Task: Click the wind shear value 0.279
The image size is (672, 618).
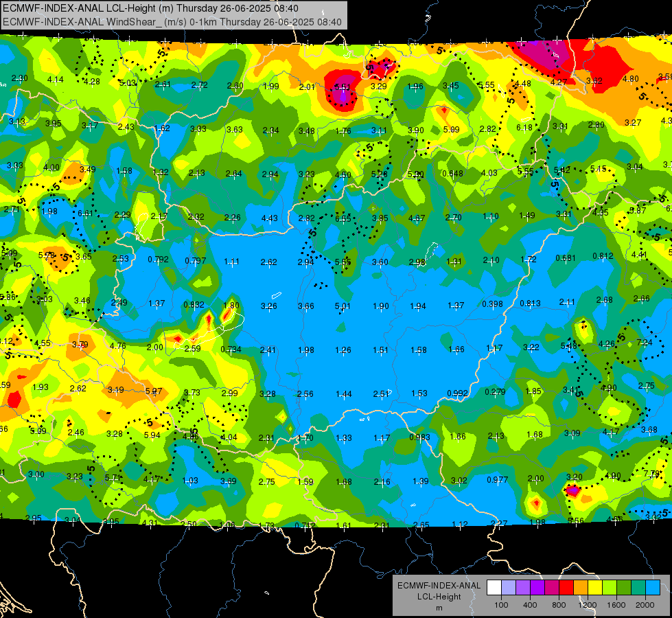Action: coord(495,392)
